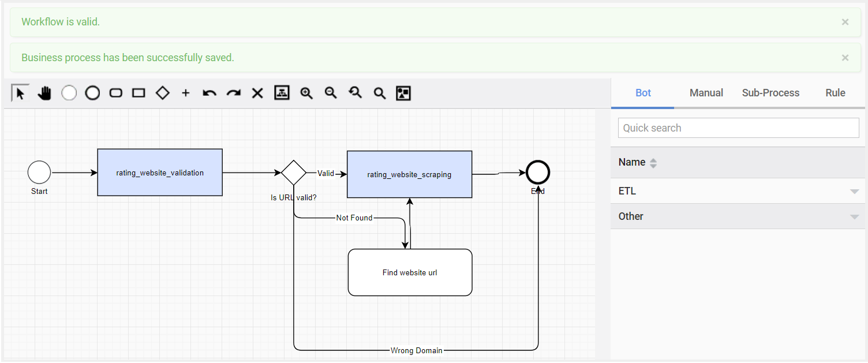Click the 'Not Found' connector label

point(354,218)
